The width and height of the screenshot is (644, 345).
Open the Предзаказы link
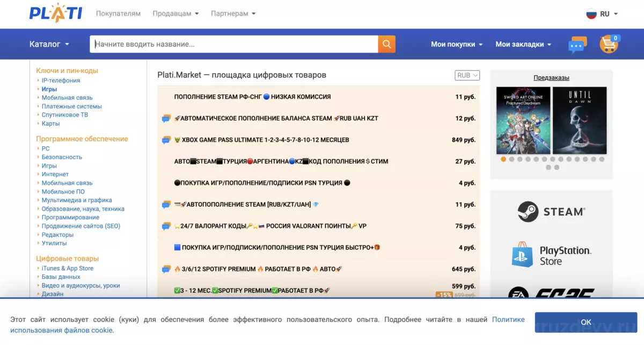coord(551,78)
